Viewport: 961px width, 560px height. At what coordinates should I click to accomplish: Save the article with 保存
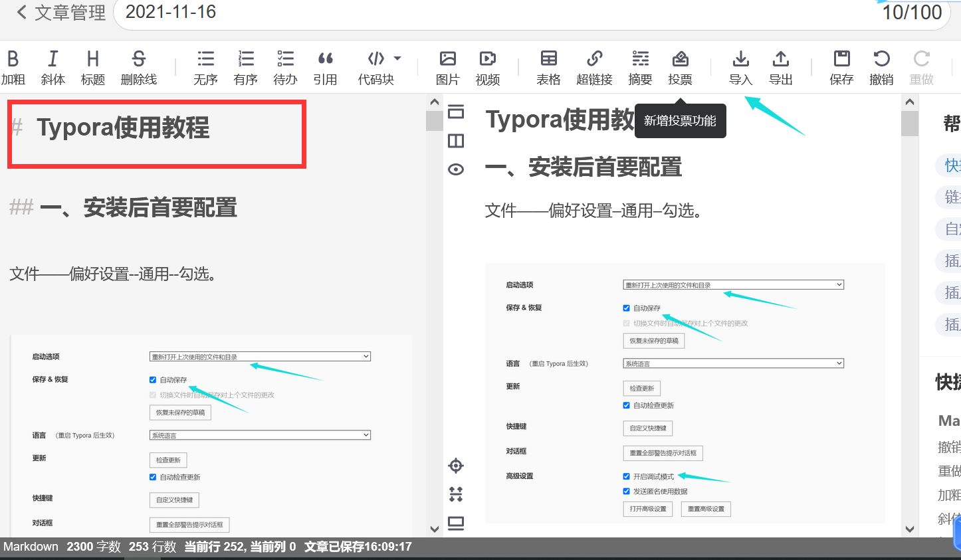842,68
